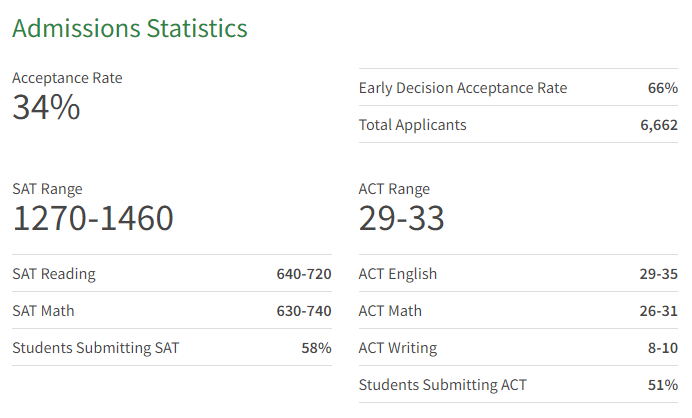Viewport: 692px width, 418px height.
Task: Click the ACT English row label
Action: [398, 274]
